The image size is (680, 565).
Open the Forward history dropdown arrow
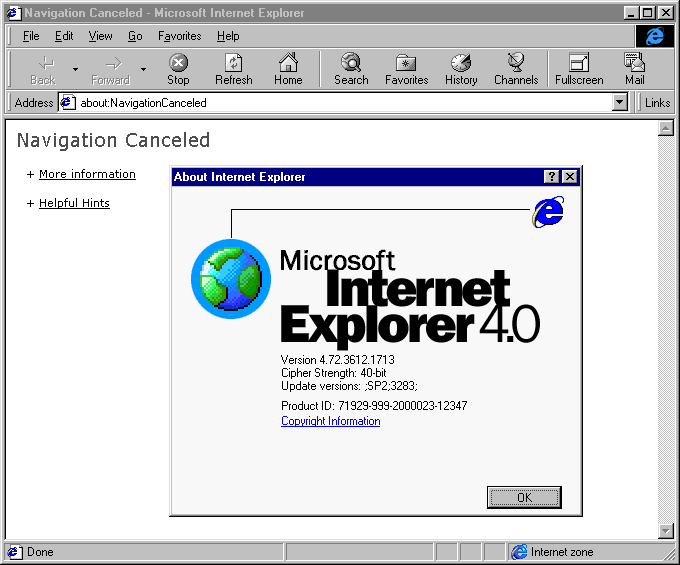pyautogui.click(x=143, y=69)
